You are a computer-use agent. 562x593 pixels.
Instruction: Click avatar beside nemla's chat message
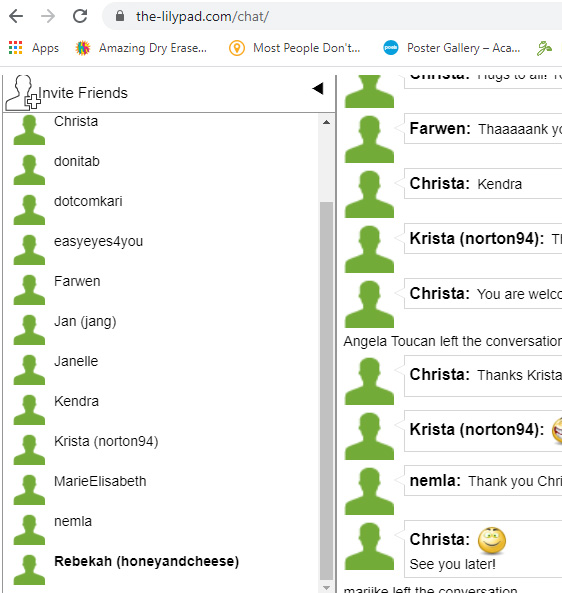coord(369,491)
